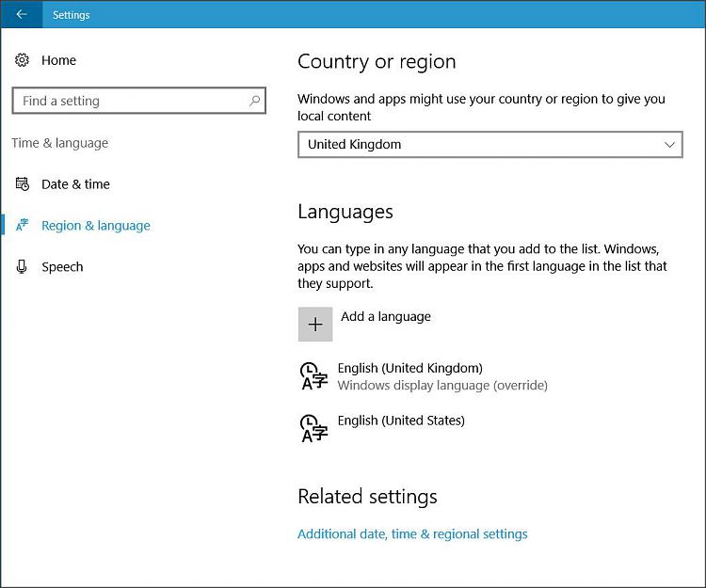
Task: Click Add a language label
Action: tap(386, 317)
